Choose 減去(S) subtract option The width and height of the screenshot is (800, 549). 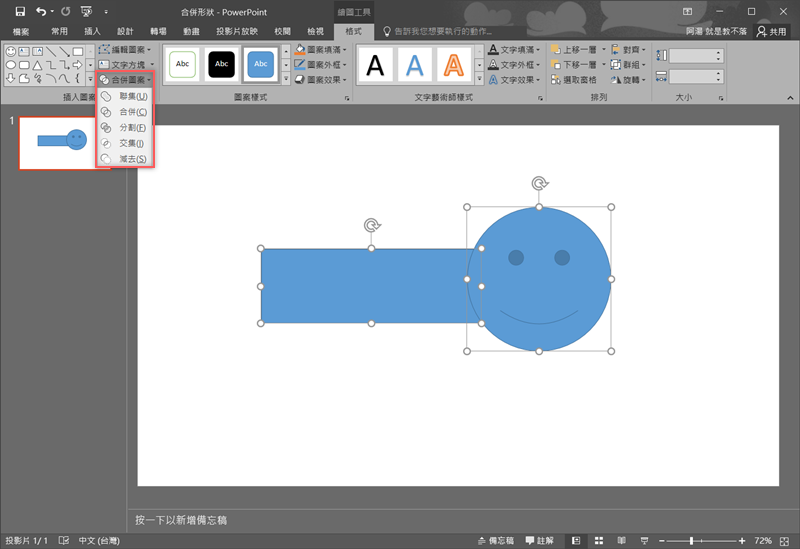pyautogui.click(x=126, y=159)
